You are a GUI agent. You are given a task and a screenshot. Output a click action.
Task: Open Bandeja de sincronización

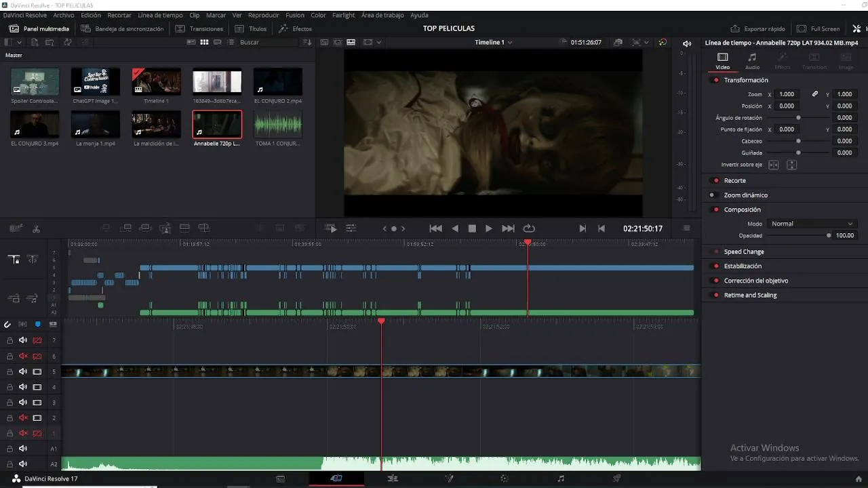[x=122, y=29]
